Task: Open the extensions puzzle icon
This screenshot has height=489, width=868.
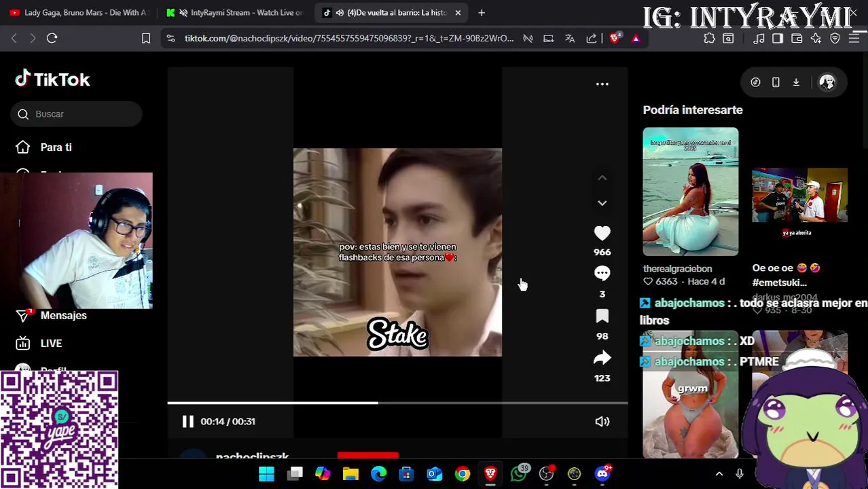Action: pos(709,38)
